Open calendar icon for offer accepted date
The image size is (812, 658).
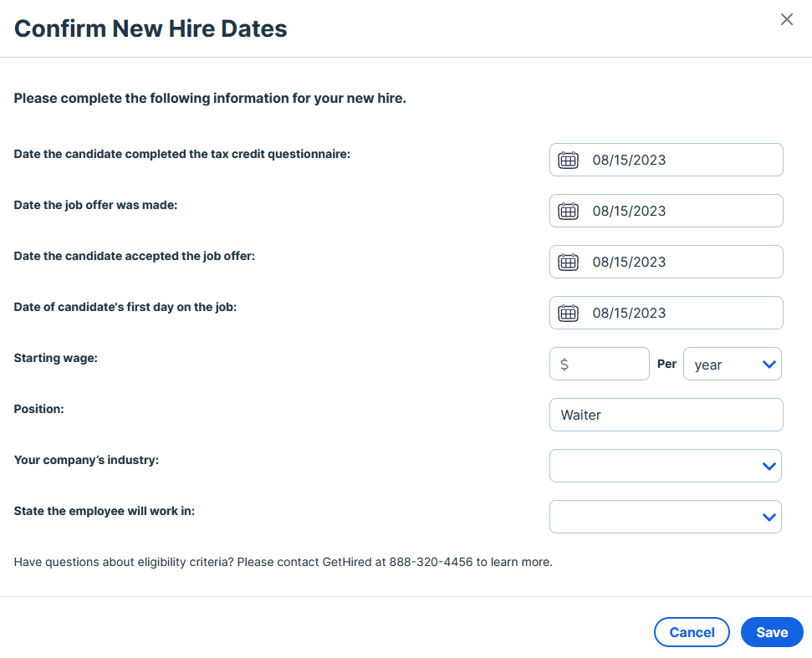[568, 262]
